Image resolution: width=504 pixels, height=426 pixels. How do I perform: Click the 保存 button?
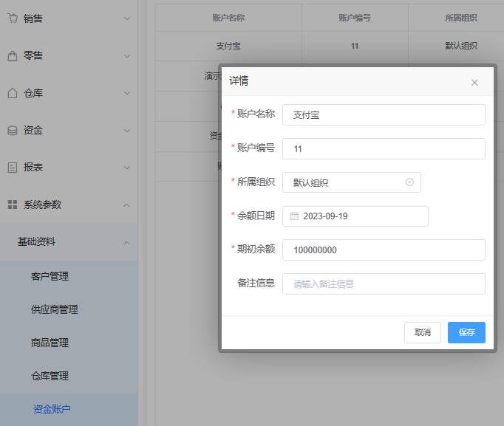[x=466, y=332]
